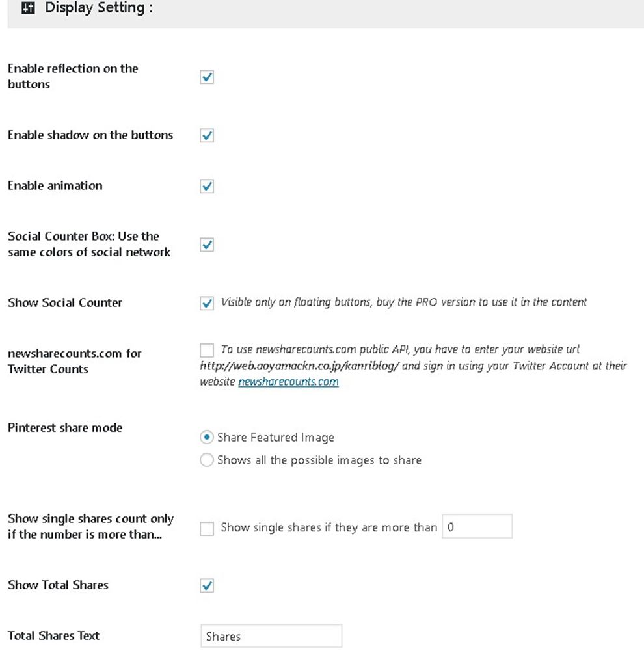The image size is (644, 666).
Task: Click the PRO version notice text
Action: 403,302
